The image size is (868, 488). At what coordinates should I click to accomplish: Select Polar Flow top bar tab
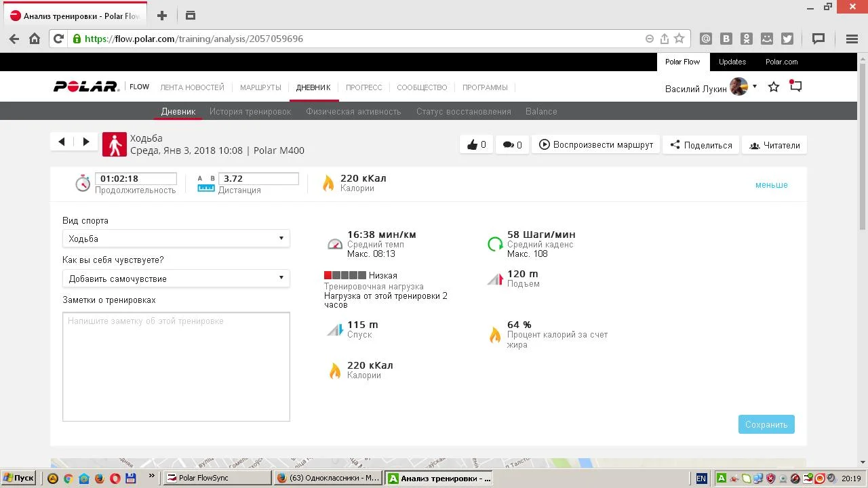click(x=682, y=62)
